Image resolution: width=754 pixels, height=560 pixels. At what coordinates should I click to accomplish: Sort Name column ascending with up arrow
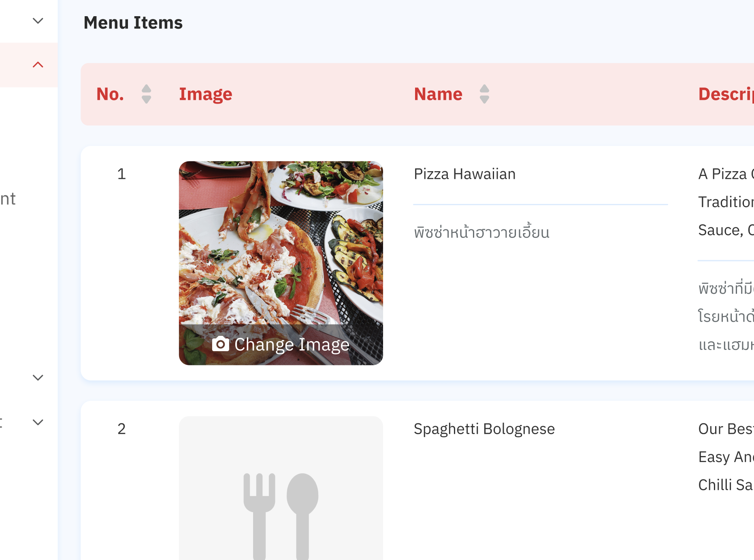point(484,89)
